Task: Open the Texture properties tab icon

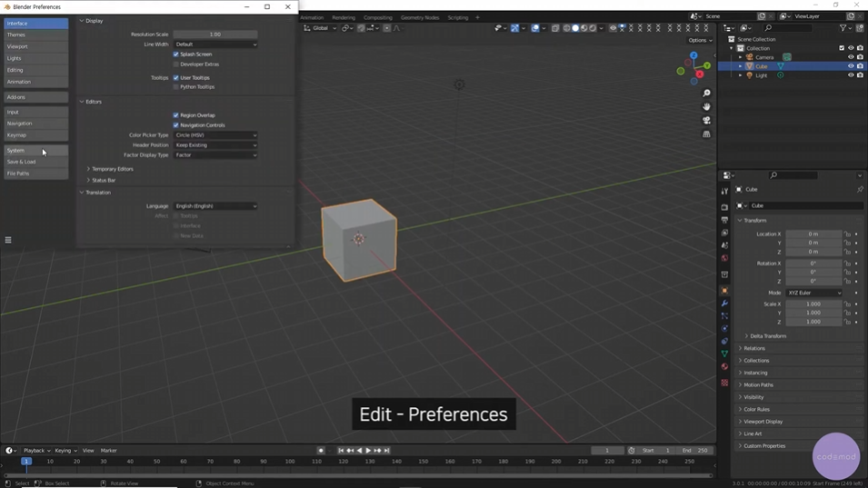Action: 724,383
